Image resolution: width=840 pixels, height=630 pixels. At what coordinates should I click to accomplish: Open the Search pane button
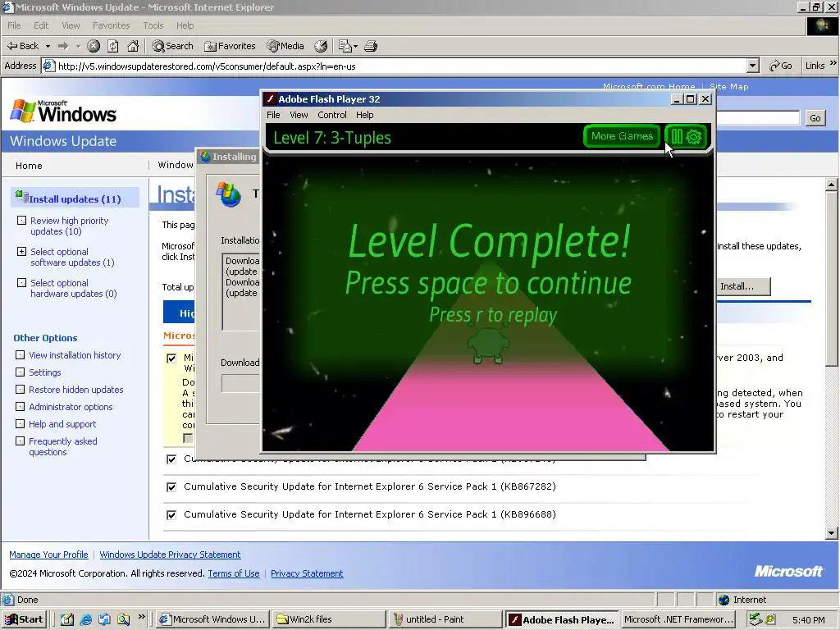tap(172, 46)
